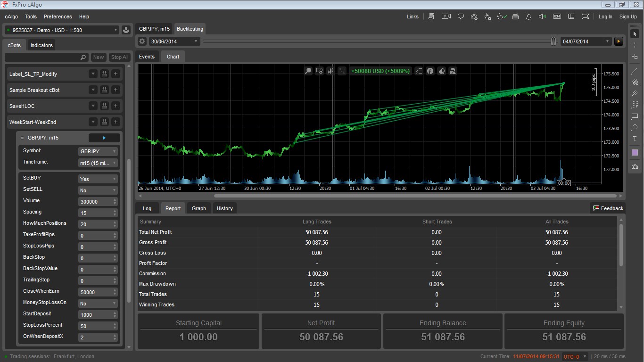
Task: Click the CloseWhenEarn 50000 field
Action: coord(98,292)
